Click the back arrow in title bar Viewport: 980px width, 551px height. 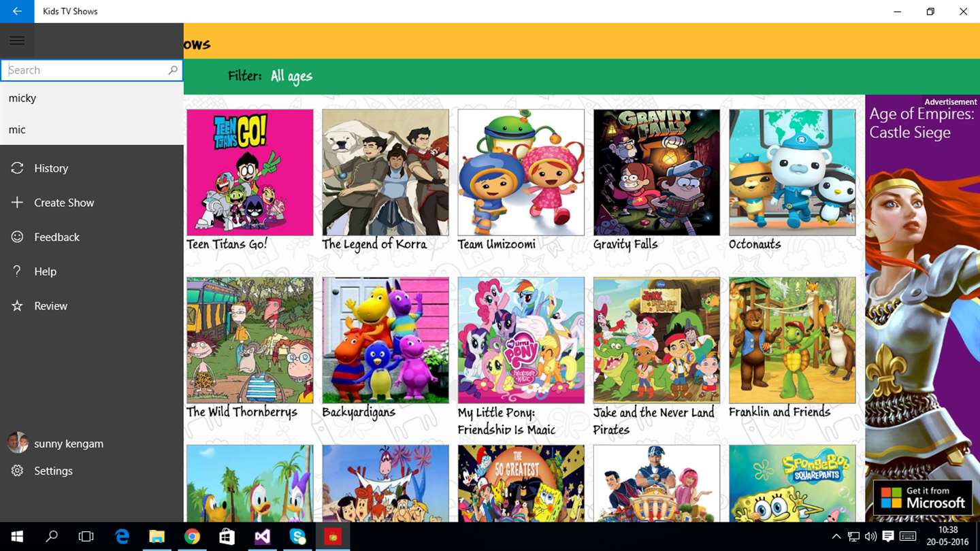[x=17, y=12]
